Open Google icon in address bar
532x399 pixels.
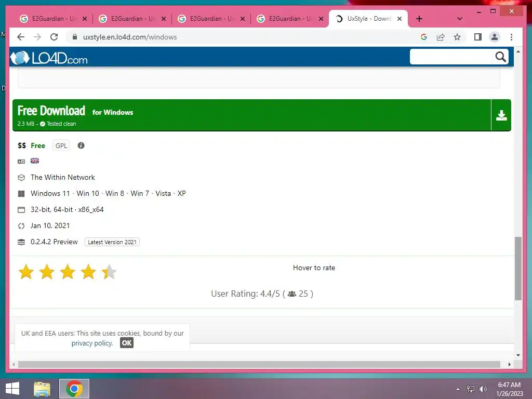point(424,37)
